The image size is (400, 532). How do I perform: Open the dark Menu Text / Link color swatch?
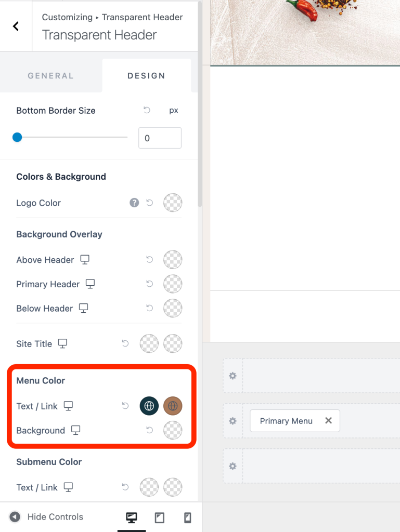(149, 406)
